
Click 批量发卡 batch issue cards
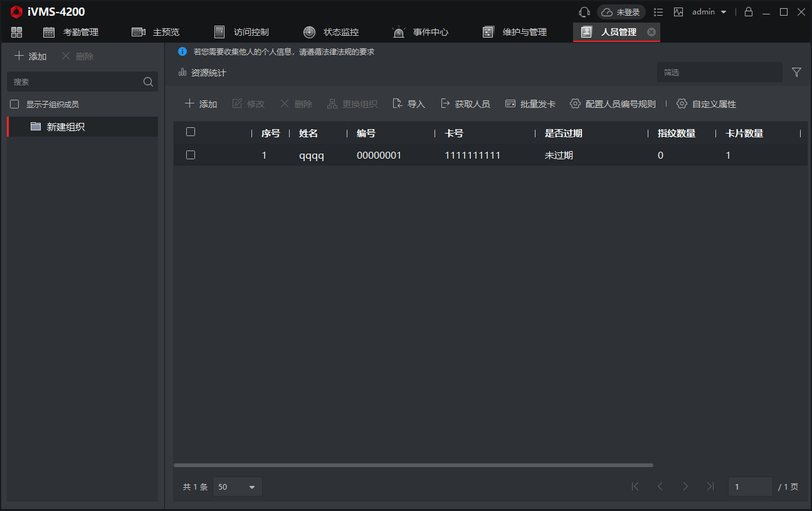coord(530,104)
